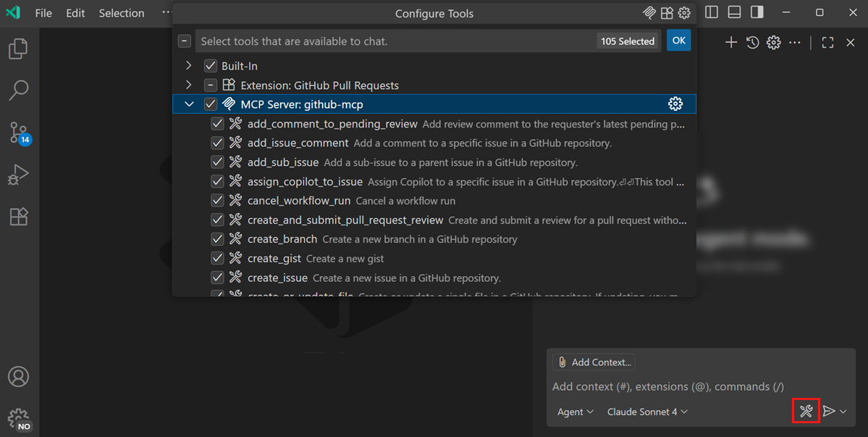Start a new chat with the plus icon
This screenshot has height=437, width=868.
point(730,41)
